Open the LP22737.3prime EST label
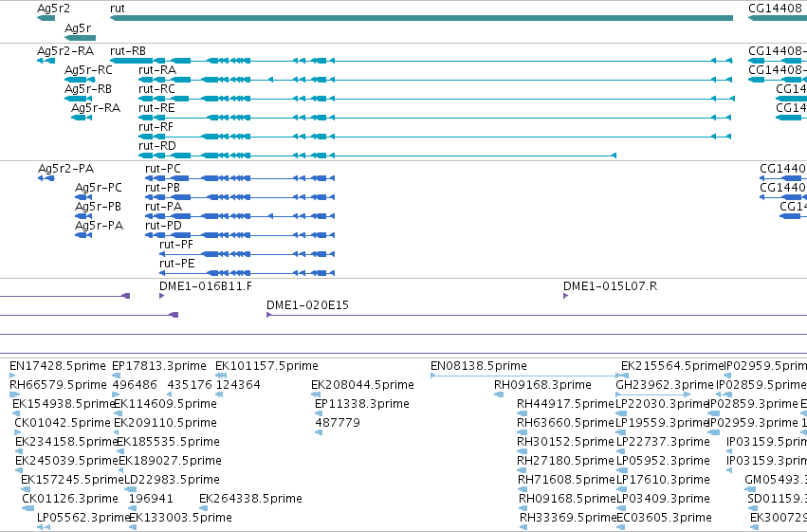Image resolution: width=807 pixels, height=532 pixels. pyautogui.click(x=663, y=443)
